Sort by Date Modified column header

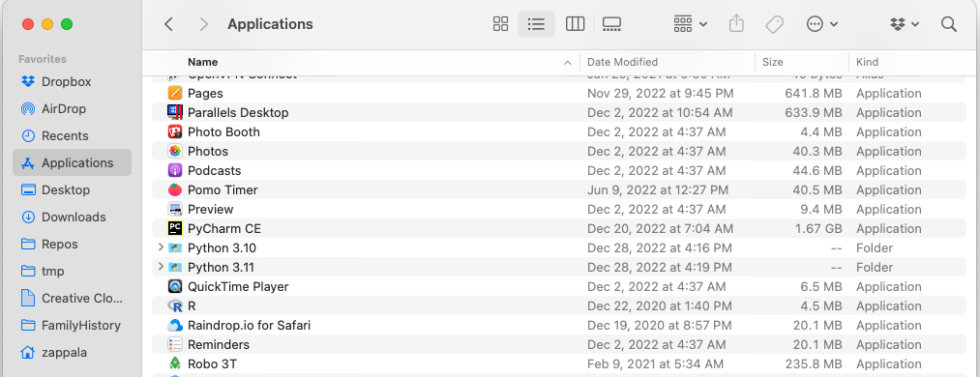622,63
